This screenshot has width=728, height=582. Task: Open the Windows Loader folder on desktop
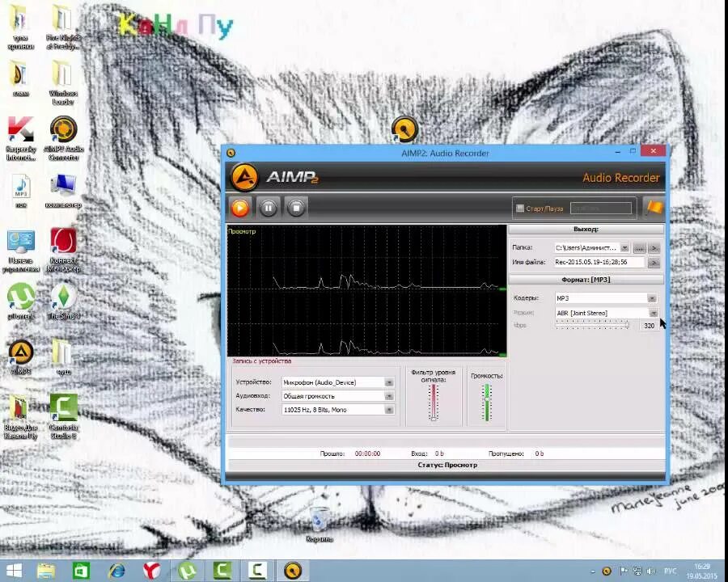(x=62, y=83)
